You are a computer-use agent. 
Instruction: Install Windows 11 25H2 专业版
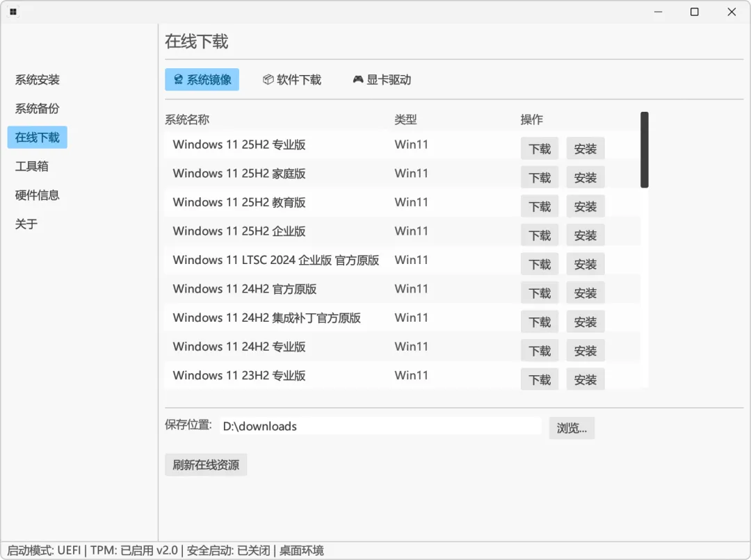586,149
